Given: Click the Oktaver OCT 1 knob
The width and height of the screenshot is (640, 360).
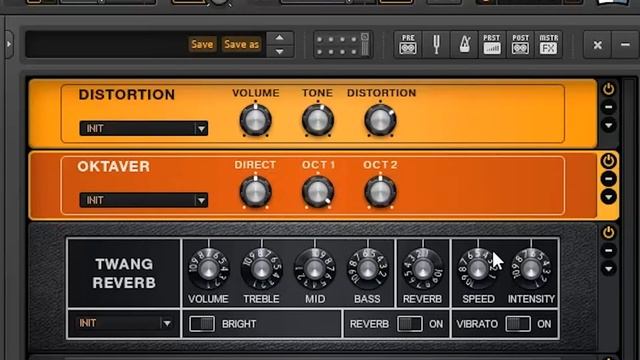Looking at the screenshot, I should (318, 192).
